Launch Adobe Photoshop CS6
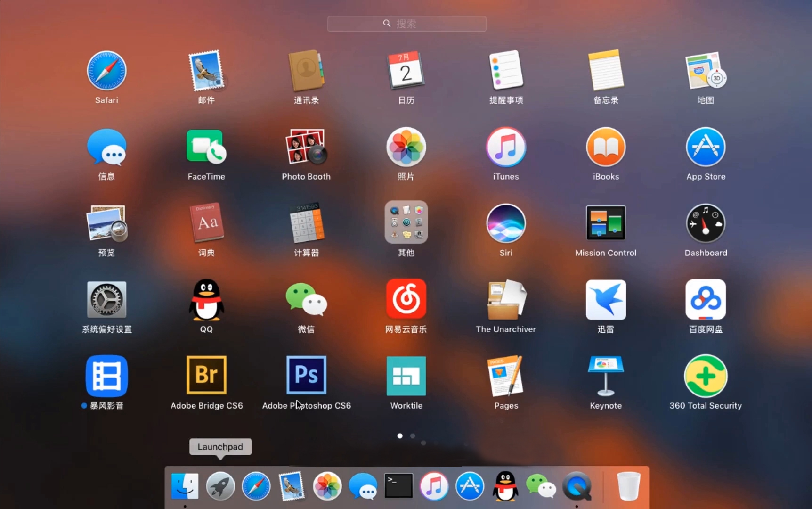 point(307,375)
